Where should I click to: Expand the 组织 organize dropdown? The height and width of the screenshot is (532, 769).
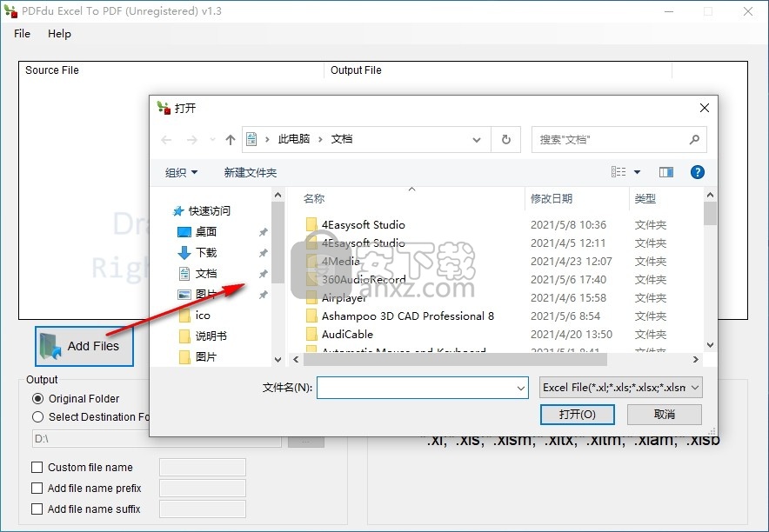point(181,172)
